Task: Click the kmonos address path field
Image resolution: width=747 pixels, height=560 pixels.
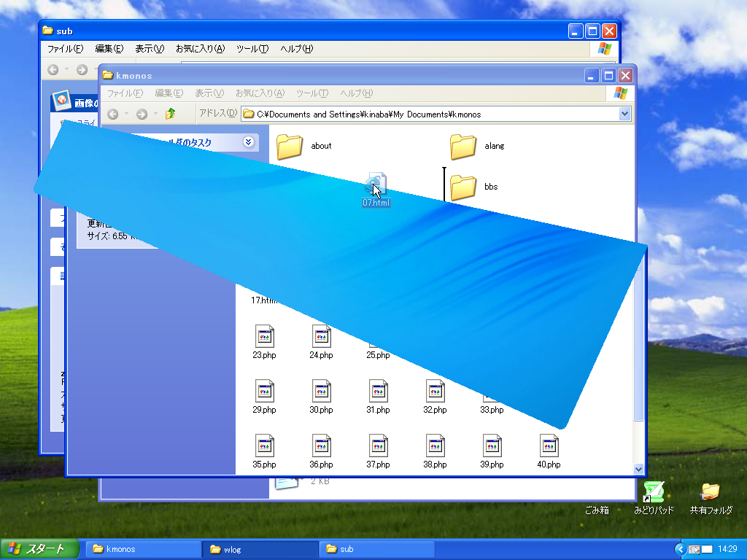Action: click(430, 114)
